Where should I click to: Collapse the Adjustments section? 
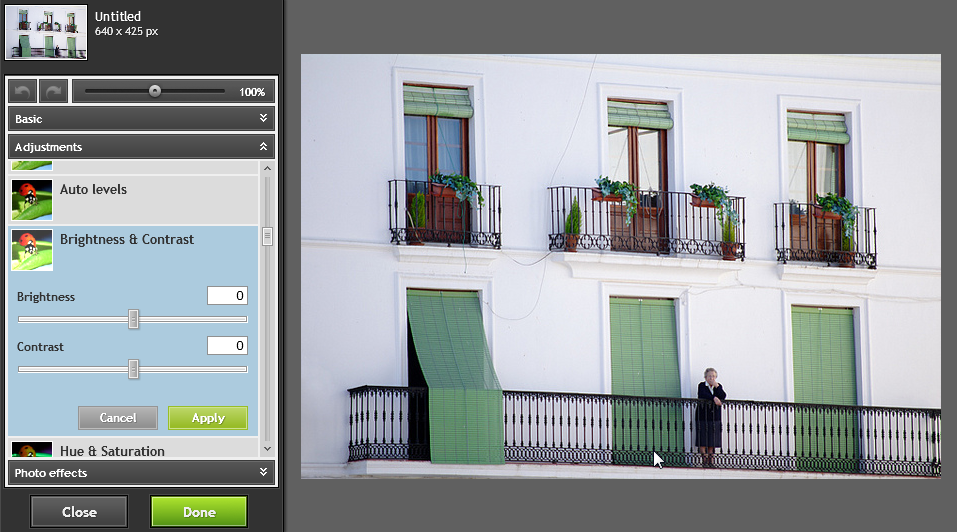(x=142, y=147)
